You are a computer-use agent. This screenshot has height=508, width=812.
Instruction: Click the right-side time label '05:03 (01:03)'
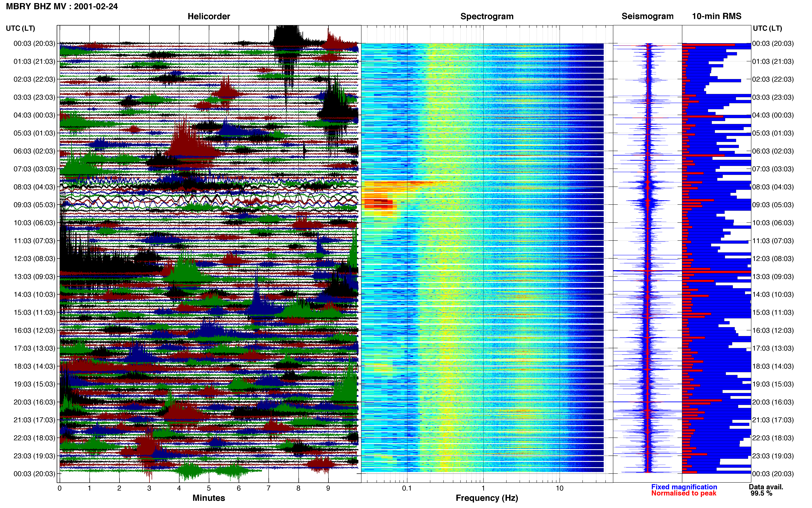[x=773, y=133]
